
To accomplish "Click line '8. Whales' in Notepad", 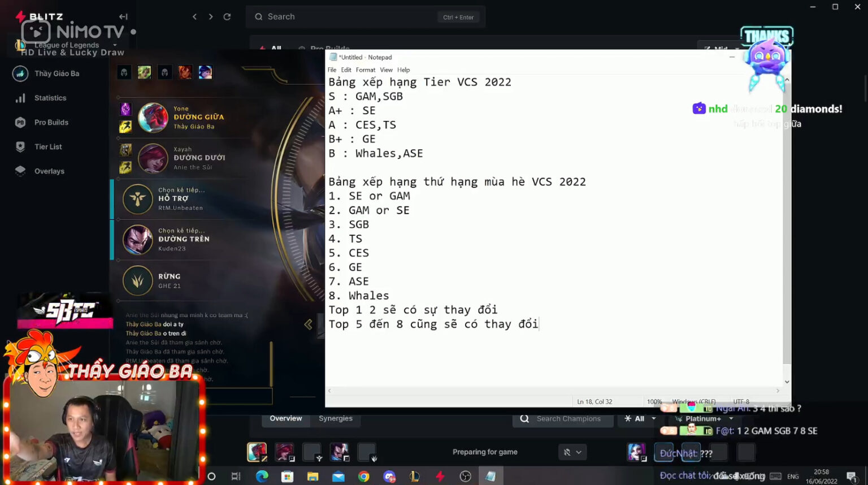I will pyautogui.click(x=359, y=296).
